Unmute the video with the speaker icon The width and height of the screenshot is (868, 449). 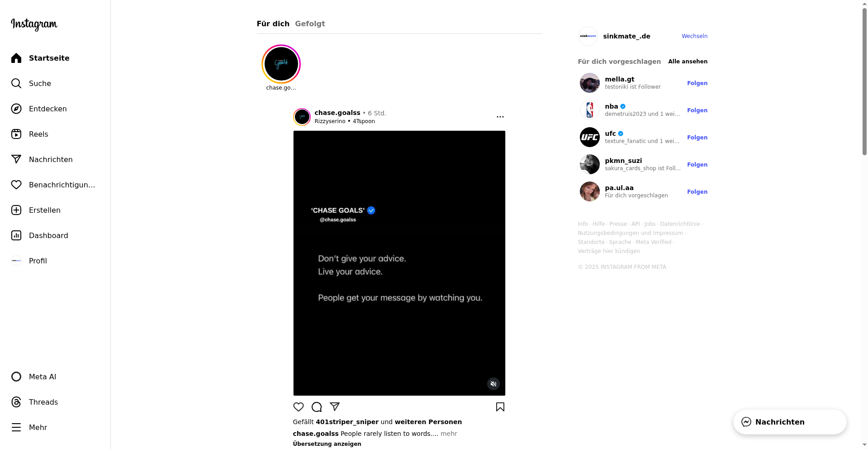(x=493, y=384)
